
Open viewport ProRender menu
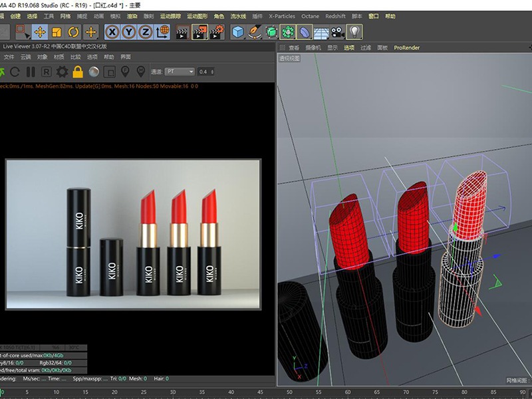[406, 47]
